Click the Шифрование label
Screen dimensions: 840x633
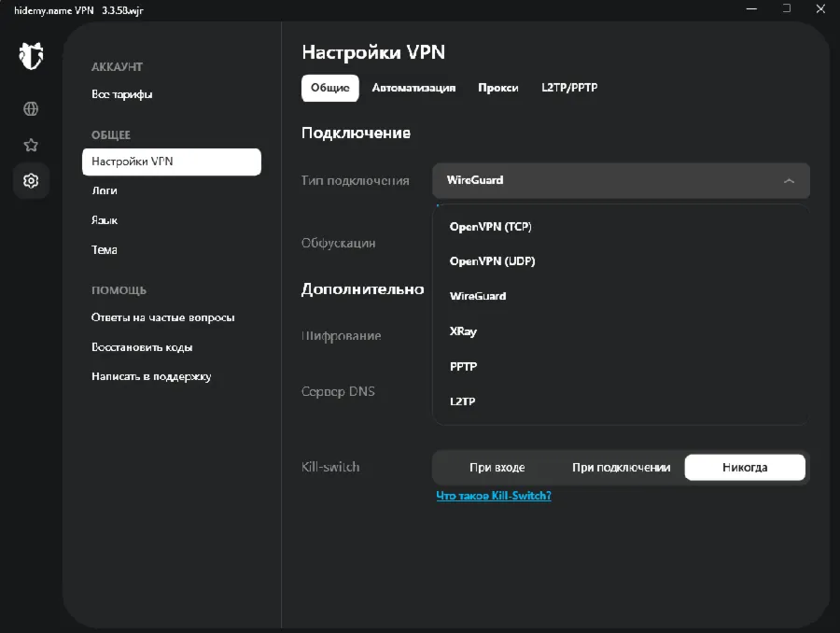tap(342, 336)
